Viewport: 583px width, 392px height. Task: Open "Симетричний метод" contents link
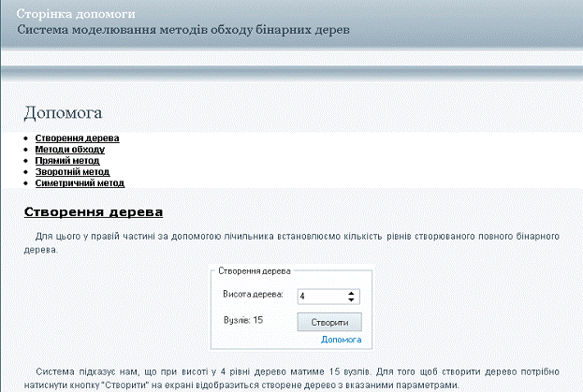[80, 183]
